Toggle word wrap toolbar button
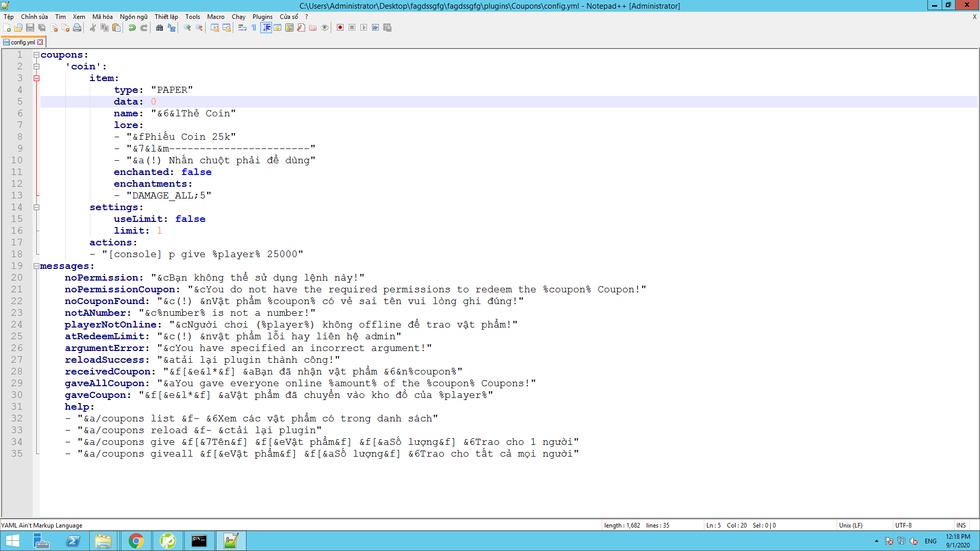The height and width of the screenshot is (551, 980). pyautogui.click(x=242, y=28)
